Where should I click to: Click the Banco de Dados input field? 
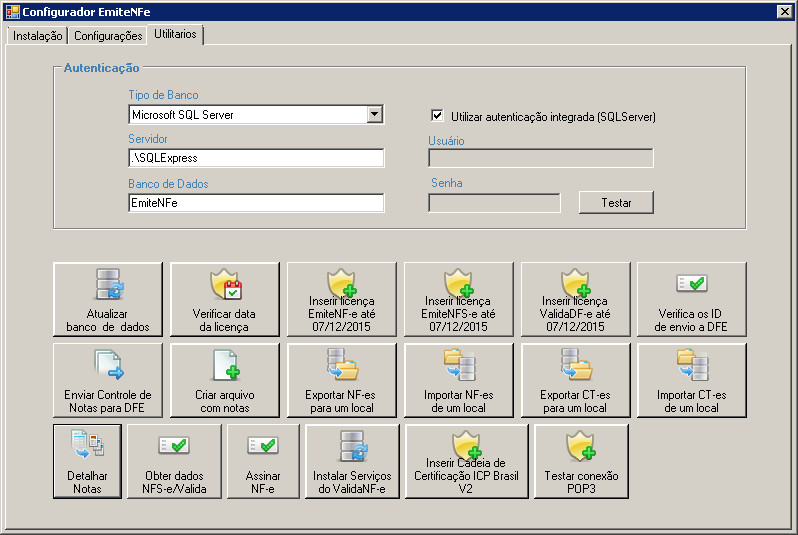pyautogui.click(x=256, y=203)
